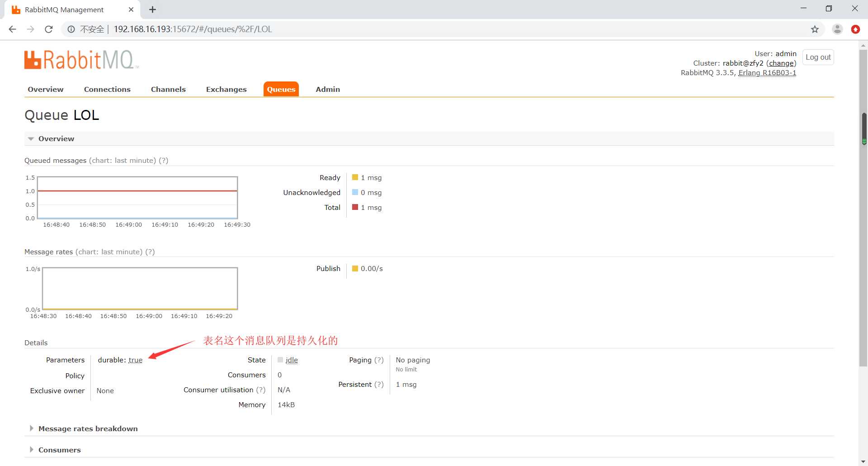
Task: Click the RabbitMQ logo
Action: [81, 60]
